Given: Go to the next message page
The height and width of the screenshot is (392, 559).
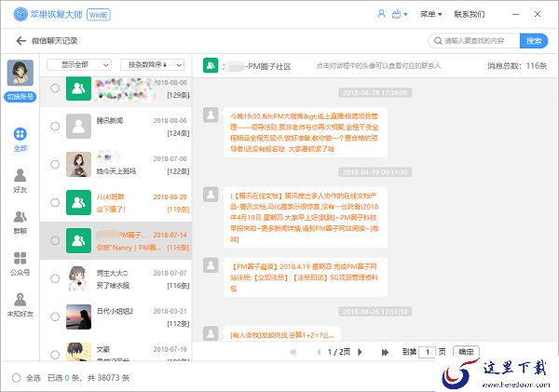Looking at the screenshot, I should coord(360,352).
